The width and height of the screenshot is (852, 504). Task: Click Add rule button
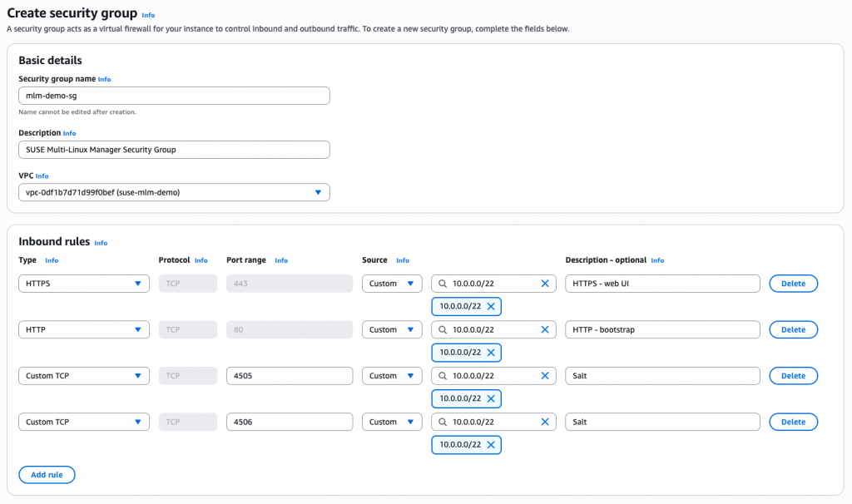click(47, 475)
